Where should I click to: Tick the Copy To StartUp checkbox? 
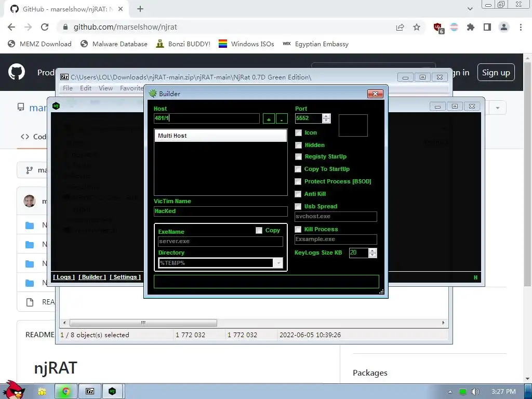click(x=298, y=169)
